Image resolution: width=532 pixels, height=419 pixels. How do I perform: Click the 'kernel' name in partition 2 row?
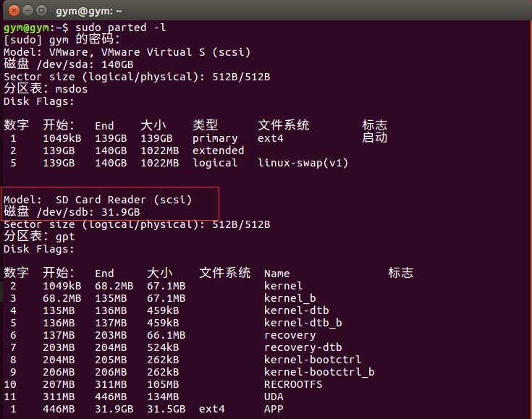point(283,286)
